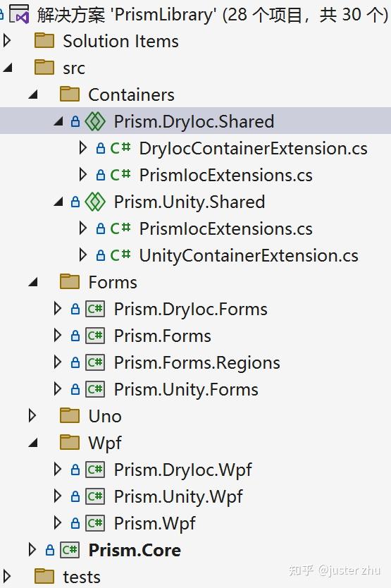Click the Uno folder icon
391x588 pixels.
[70, 416]
